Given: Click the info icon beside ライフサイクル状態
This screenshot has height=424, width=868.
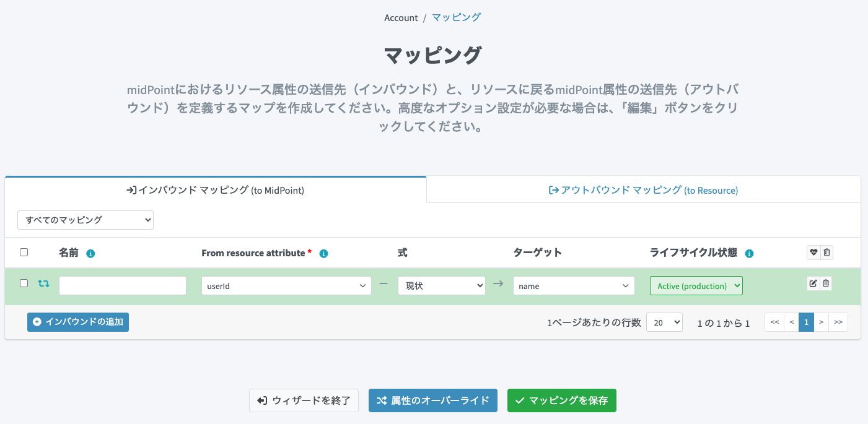Looking at the screenshot, I should 749,253.
